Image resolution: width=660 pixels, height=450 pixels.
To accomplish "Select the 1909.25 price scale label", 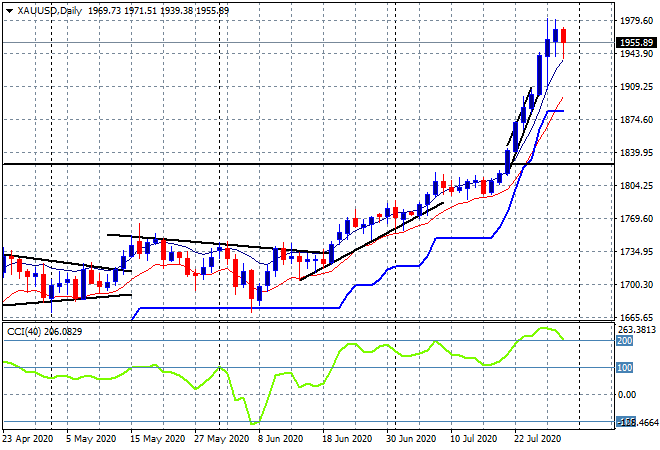I will coord(636,87).
